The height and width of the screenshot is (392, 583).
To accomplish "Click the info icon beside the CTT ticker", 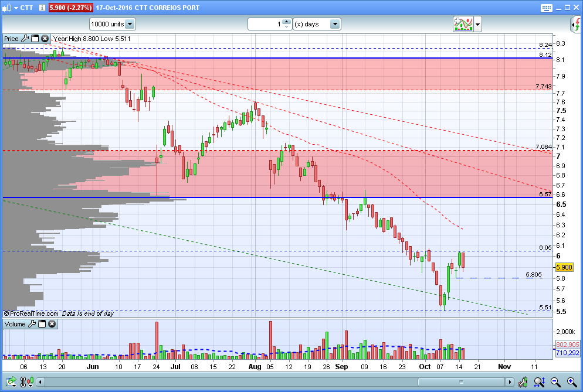I will (x=42, y=8).
